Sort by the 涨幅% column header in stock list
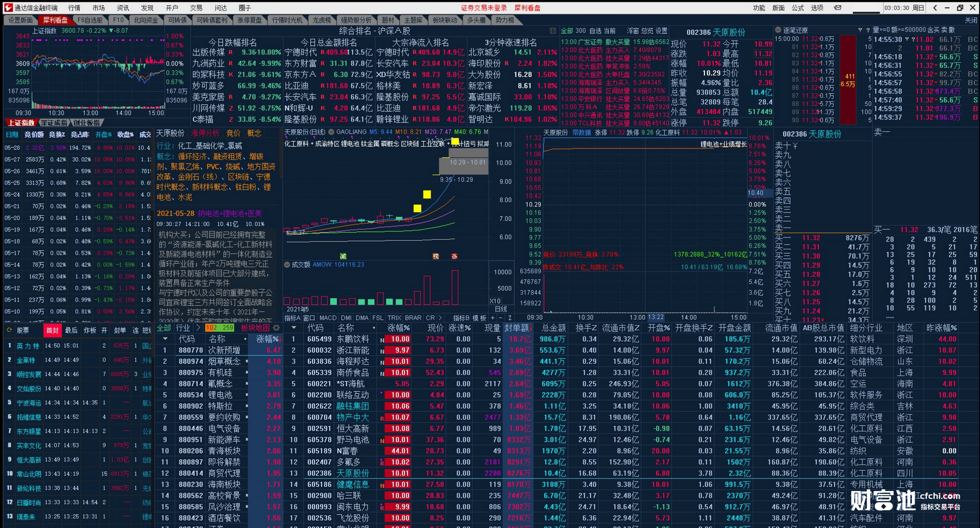Screen dimensions: 980x528 click(398, 328)
